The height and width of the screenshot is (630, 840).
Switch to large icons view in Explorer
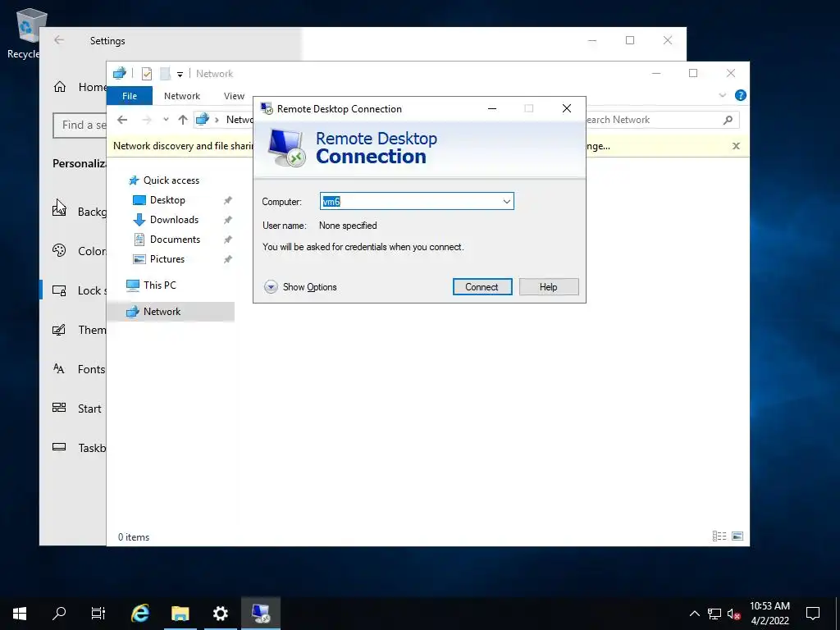click(x=737, y=536)
